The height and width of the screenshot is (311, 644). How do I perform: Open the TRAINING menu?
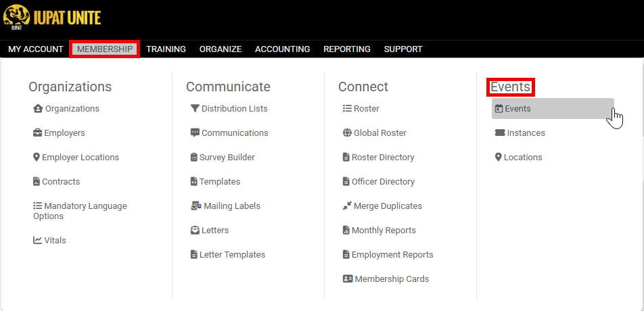coord(166,49)
